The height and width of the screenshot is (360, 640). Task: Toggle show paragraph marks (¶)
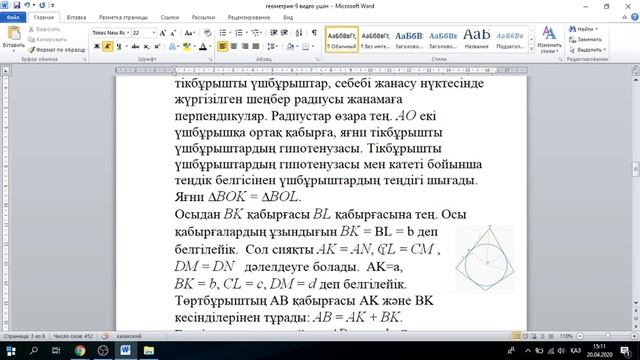click(314, 33)
